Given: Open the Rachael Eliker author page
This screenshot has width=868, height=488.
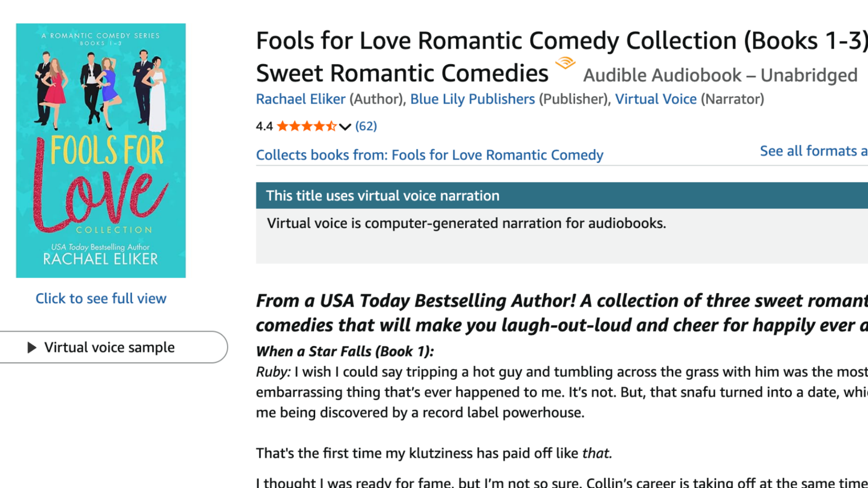Looking at the screenshot, I should point(300,99).
